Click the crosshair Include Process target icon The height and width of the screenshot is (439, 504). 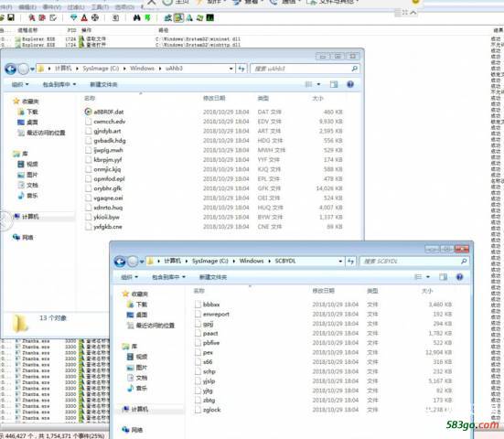tap(95, 17)
